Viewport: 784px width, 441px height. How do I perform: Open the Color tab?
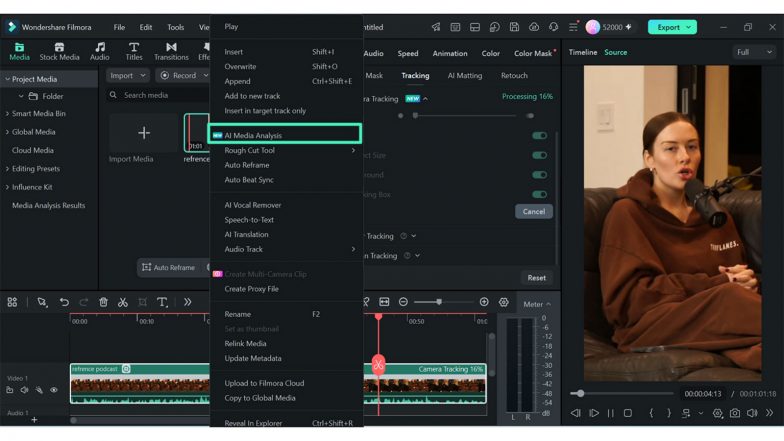pos(490,53)
